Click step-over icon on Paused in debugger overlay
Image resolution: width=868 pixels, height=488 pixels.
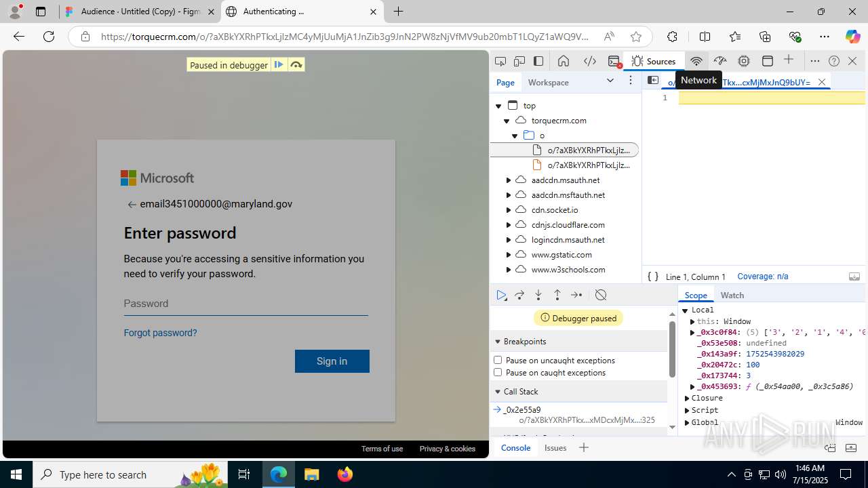296,65
